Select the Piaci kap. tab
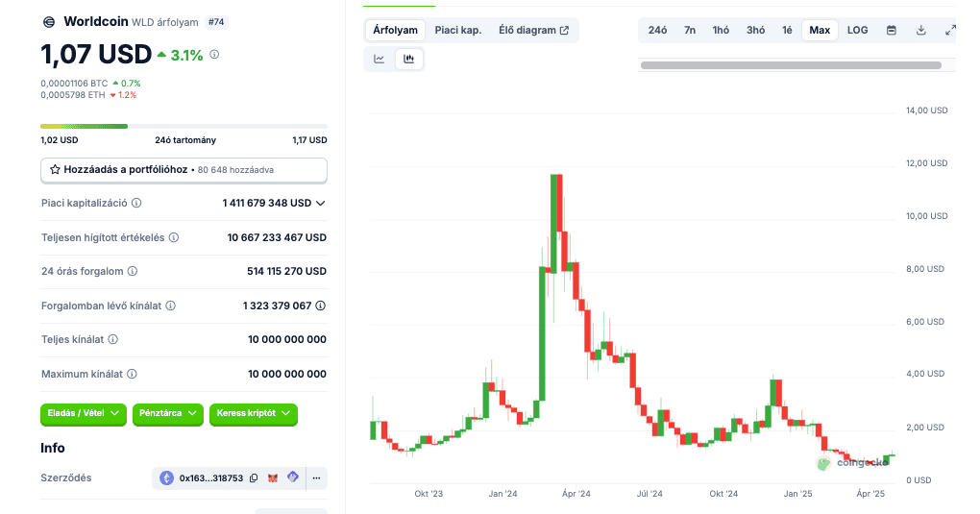The image size is (980, 514). pyautogui.click(x=458, y=30)
